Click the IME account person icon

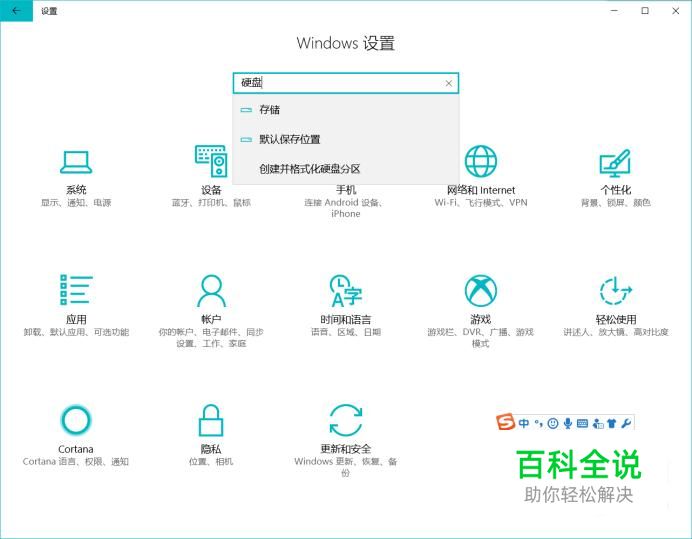click(x=598, y=423)
